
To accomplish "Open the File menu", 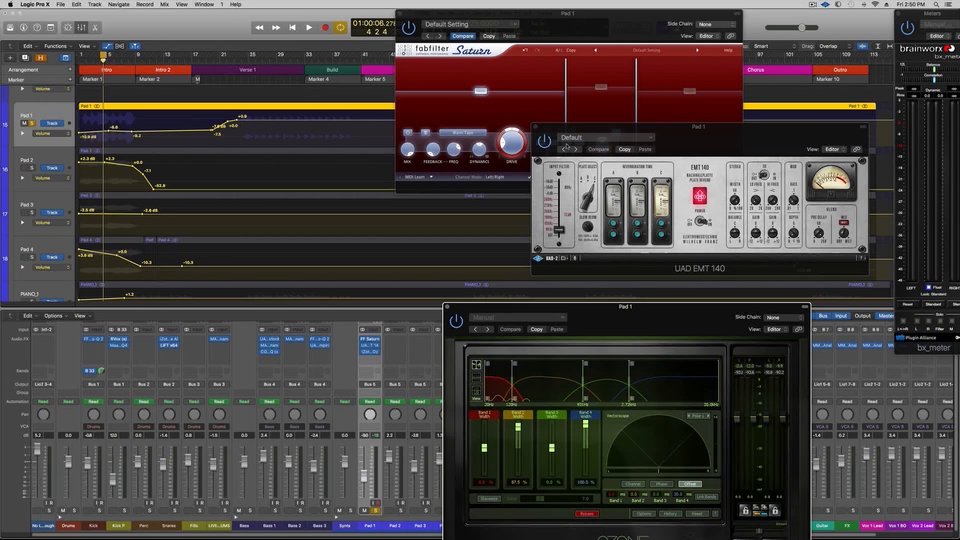I will click(61, 4).
